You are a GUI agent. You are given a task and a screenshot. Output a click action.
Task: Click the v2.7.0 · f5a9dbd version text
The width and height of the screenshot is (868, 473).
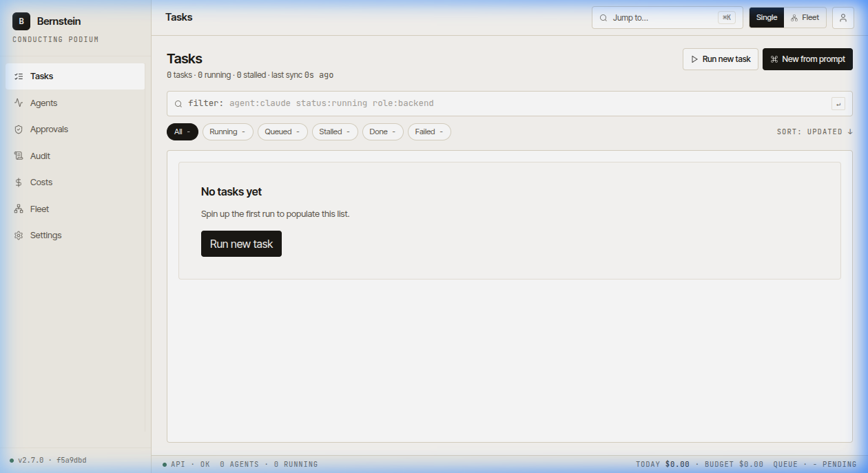click(x=52, y=460)
